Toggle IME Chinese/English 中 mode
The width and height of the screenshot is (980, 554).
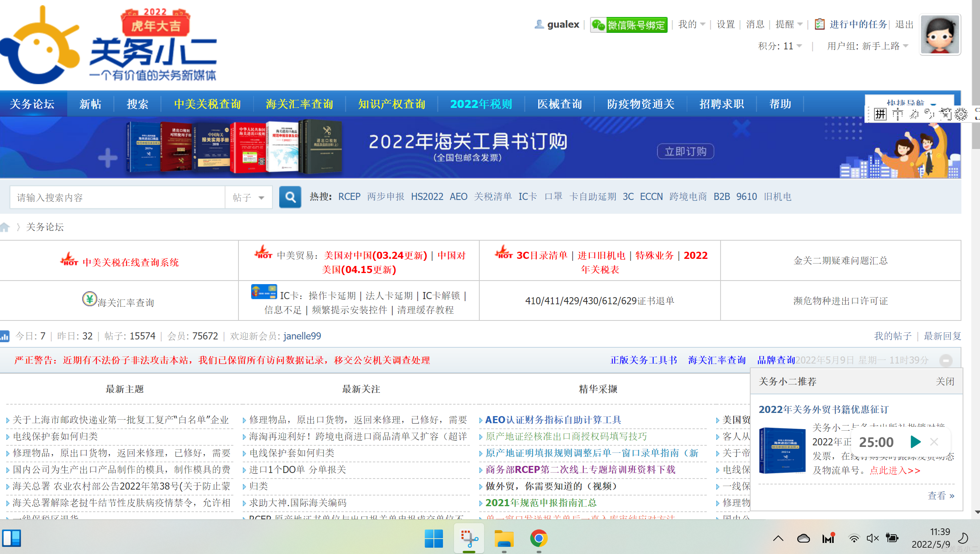click(897, 115)
